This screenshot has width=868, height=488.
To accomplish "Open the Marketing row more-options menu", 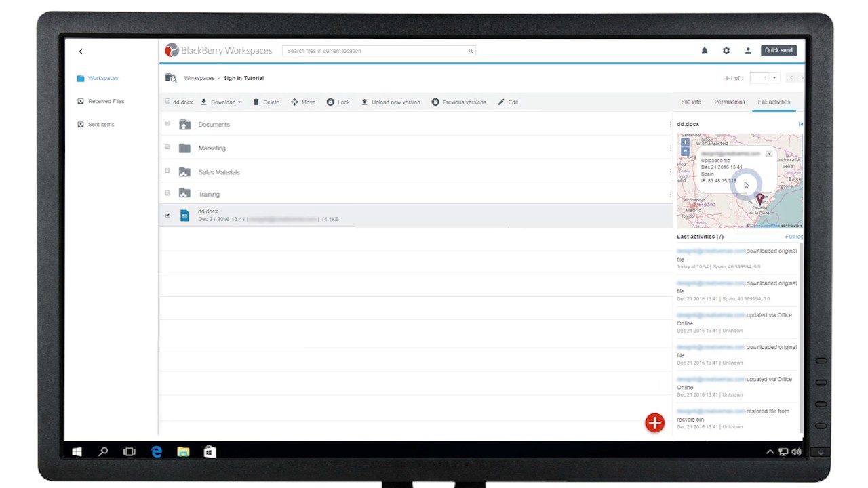I will 670,148.
